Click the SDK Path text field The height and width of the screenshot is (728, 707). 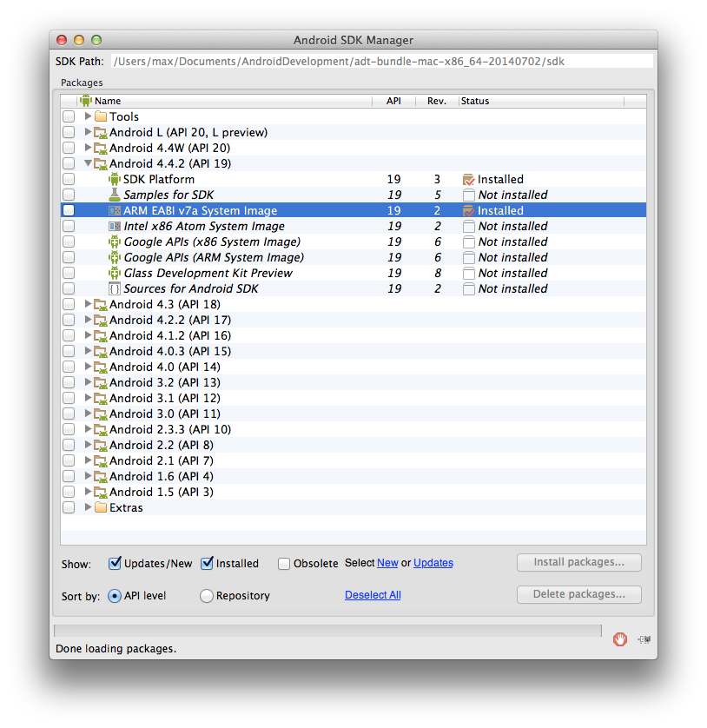pos(382,62)
